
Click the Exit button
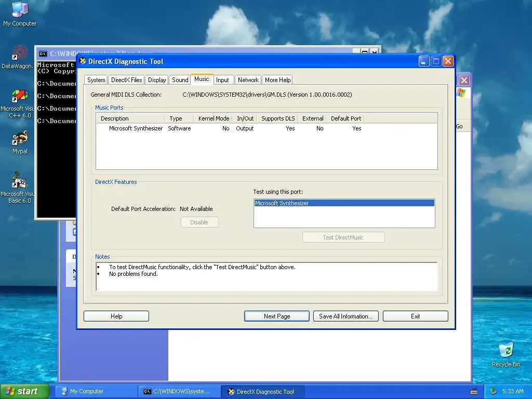click(415, 316)
